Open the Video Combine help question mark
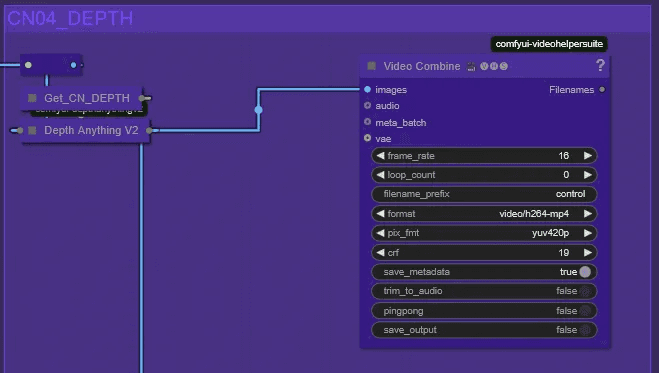Image resolution: width=659 pixels, height=373 pixels. tap(600, 65)
